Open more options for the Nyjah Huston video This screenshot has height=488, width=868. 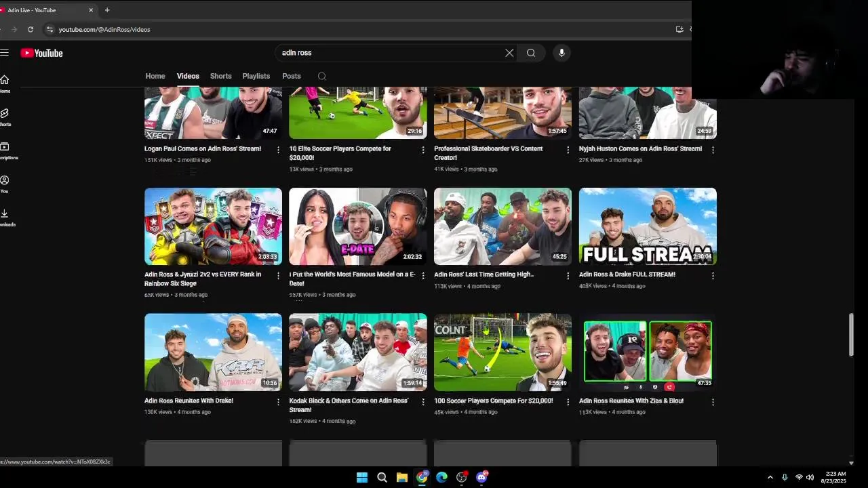tap(713, 150)
